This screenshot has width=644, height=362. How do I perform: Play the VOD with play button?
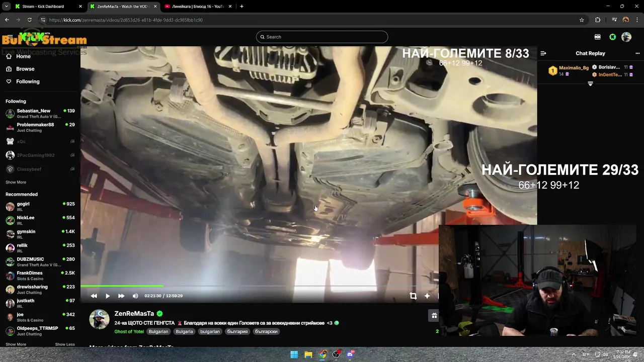(x=108, y=296)
